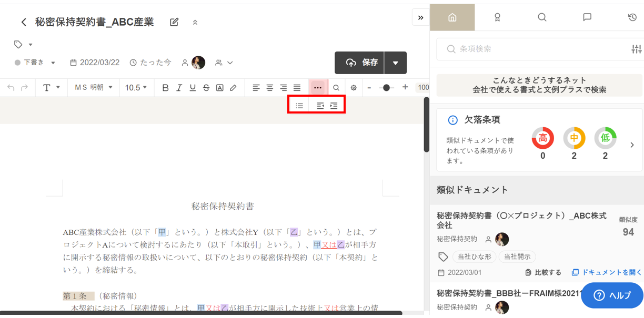Open the document search magnifier in toolbar
This screenshot has height=318, width=644.
336,88
